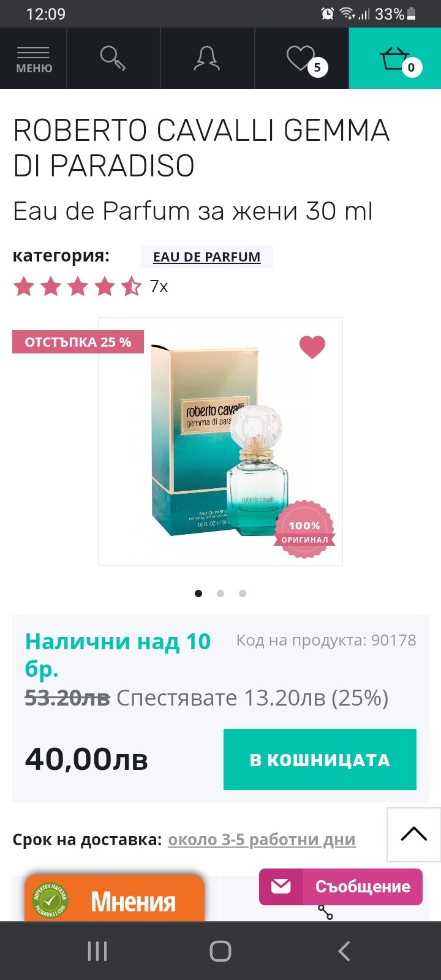Image resolution: width=441 pixels, height=980 pixels.
Task: Tap the Android recent apps icon
Action: click(x=97, y=951)
